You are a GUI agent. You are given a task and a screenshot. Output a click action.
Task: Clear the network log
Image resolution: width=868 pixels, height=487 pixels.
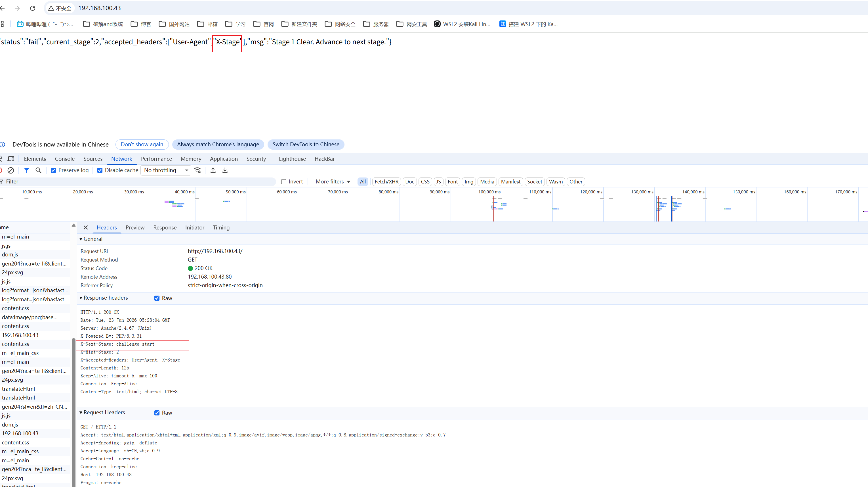pos(11,170)
